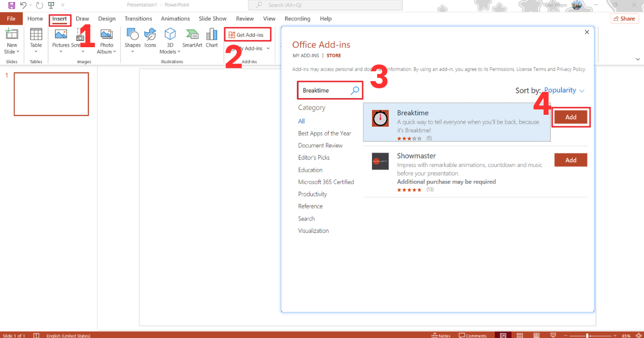The image size is (644, 338).
Task: Click the Showmaster add-in icon
Action: (380, 161)
